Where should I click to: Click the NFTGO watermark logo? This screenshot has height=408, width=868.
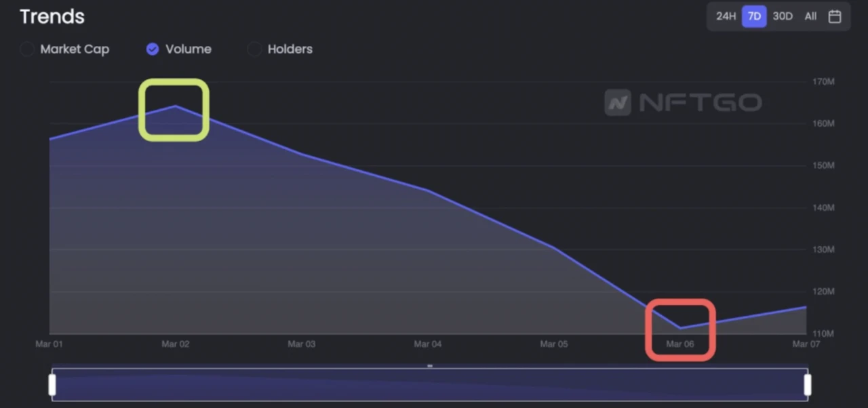coord(683,103)
